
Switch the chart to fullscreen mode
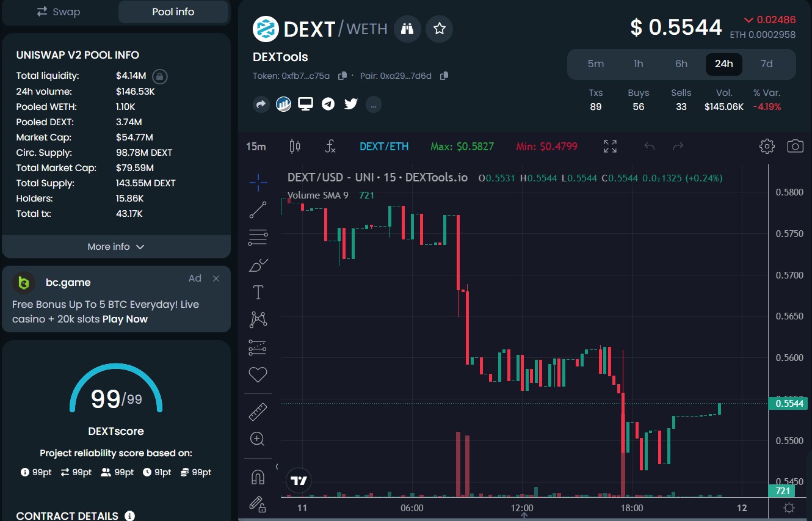610,146
